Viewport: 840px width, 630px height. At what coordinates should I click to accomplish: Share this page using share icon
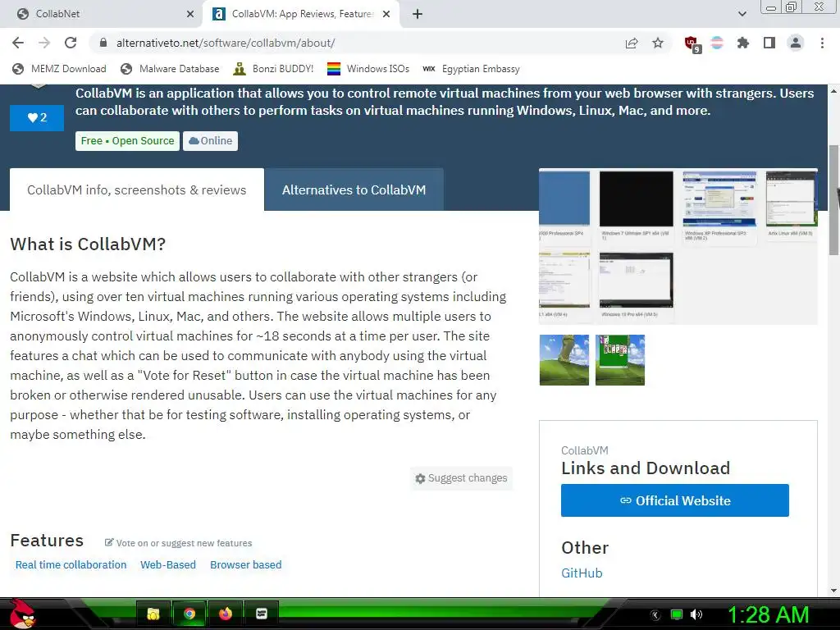pyautogui.click(x=632, y=43)
